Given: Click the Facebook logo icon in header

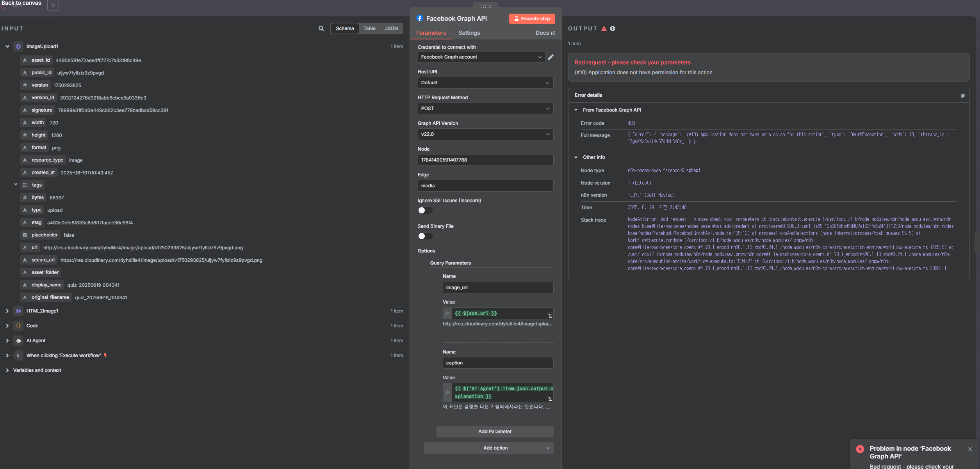Looking at the screenshot, I should point(420,18).
